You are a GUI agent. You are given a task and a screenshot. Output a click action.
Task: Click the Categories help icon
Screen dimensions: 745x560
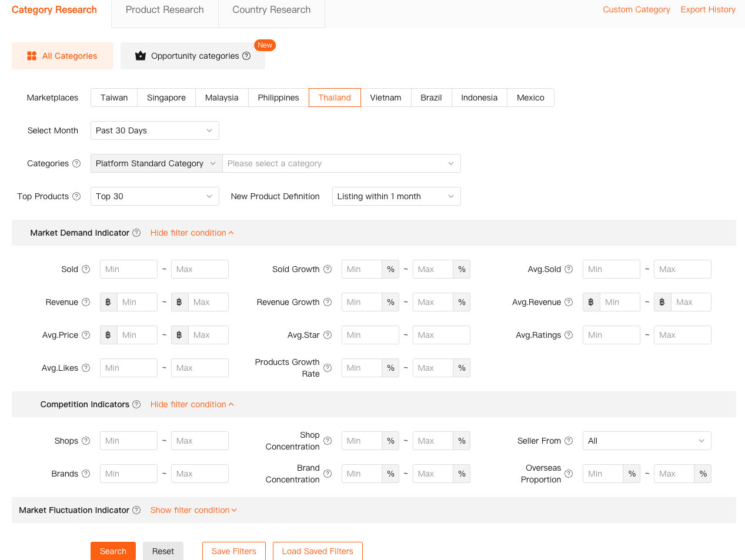(x=77, y=163)
